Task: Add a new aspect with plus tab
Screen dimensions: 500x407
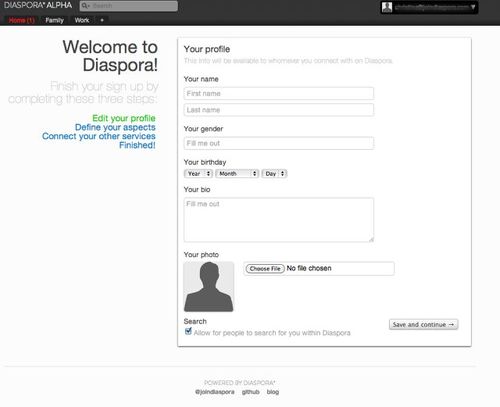Action: 102,20
